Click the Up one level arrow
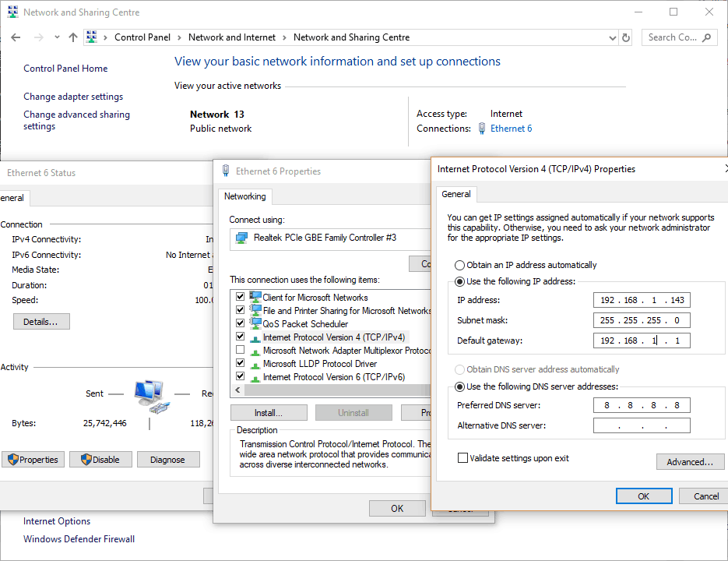The width and height of the screenshot is (728, 561). 73,37
